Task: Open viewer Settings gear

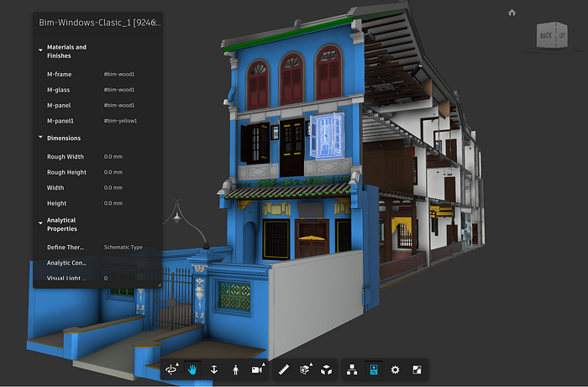Action: coord(395,369)
